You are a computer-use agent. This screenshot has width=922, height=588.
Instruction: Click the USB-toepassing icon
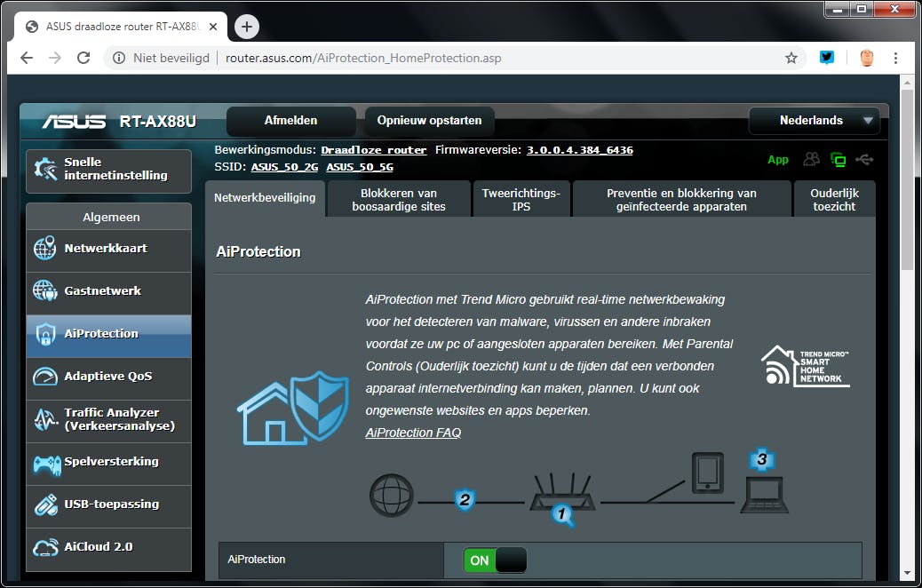[45, 505]
